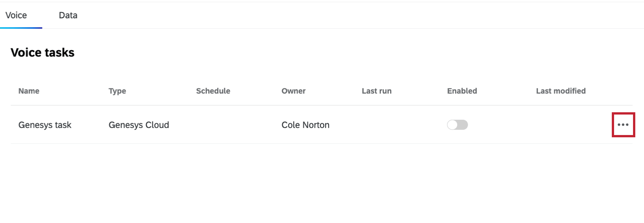The height and width of the screenshot is (223, 644).
Task: Click the Voice tasks heading
Action: [x=42, y=52]
